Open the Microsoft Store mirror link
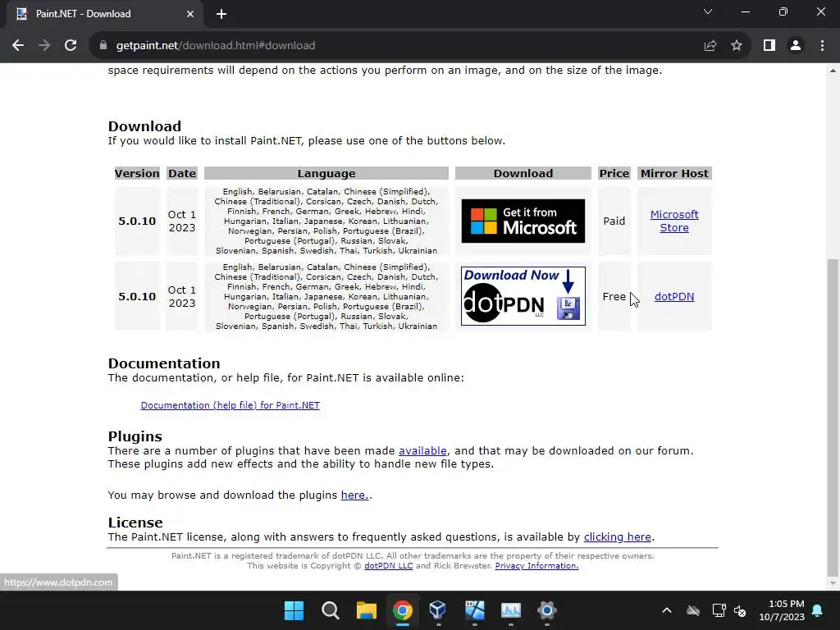Image resolution: width=840 pixels, height=630 pixels. point(674,221)
